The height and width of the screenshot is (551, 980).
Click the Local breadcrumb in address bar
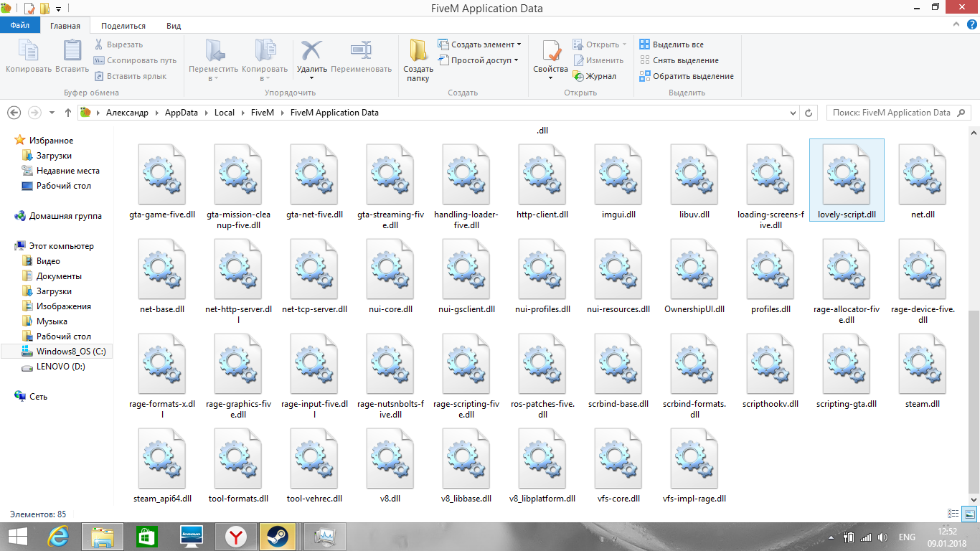(225, 113)
